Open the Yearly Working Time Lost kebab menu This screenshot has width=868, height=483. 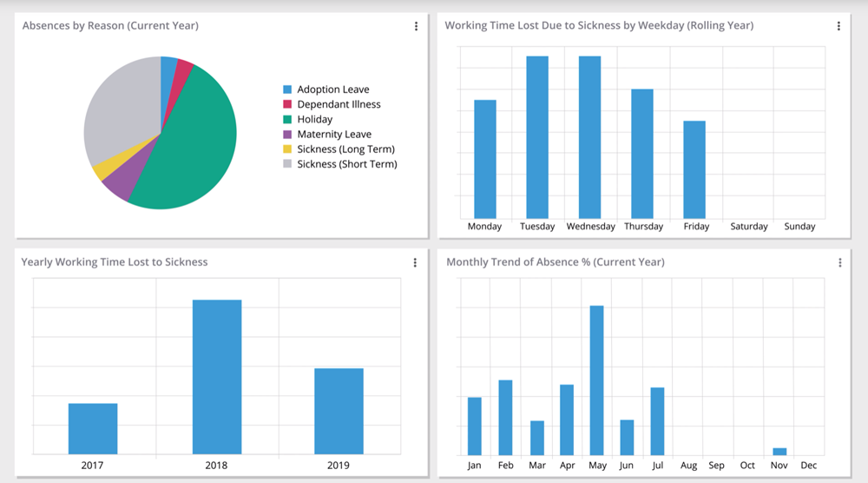coord(415,262)
